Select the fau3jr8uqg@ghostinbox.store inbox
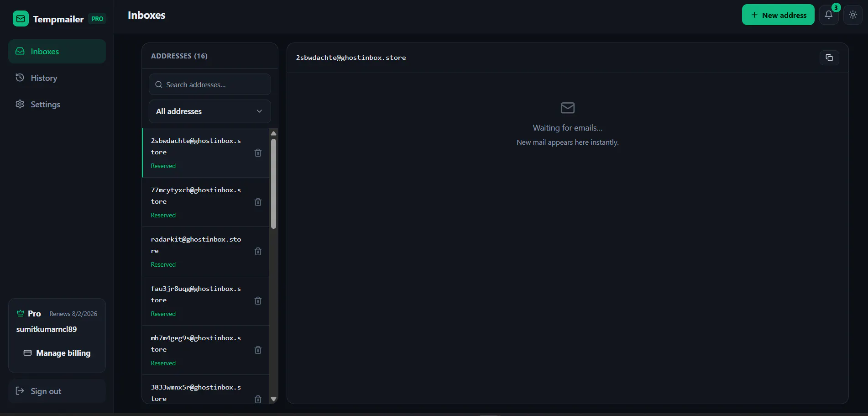 tap(205, 301)
